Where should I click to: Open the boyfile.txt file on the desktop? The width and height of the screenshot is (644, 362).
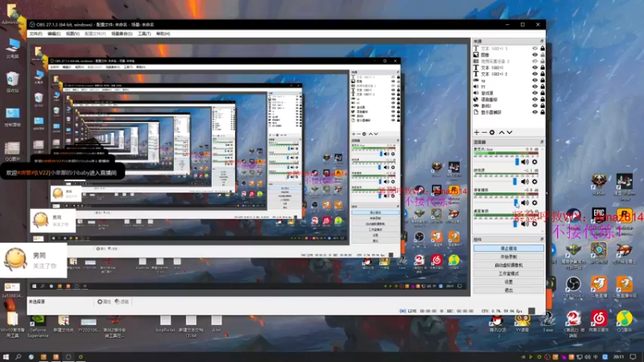coord(166,323)
